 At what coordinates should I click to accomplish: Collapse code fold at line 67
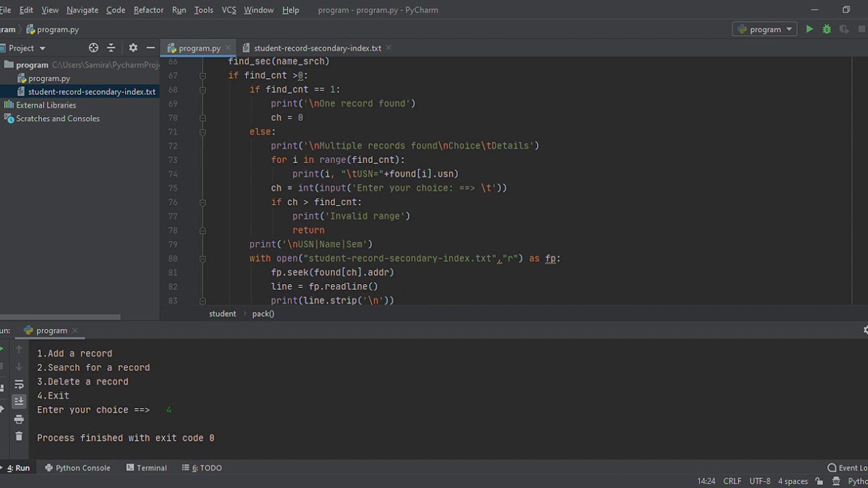pyautogui.click(x=202, y=76)
